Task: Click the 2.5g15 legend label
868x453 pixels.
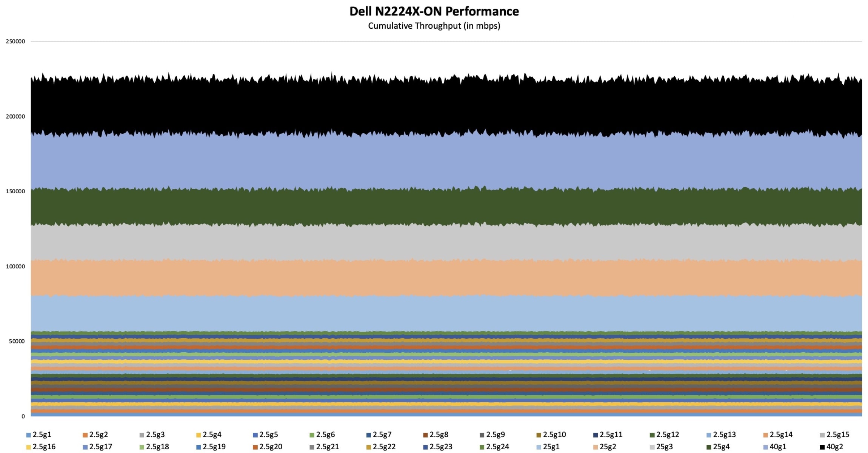Action: click(x=837, y=435)
